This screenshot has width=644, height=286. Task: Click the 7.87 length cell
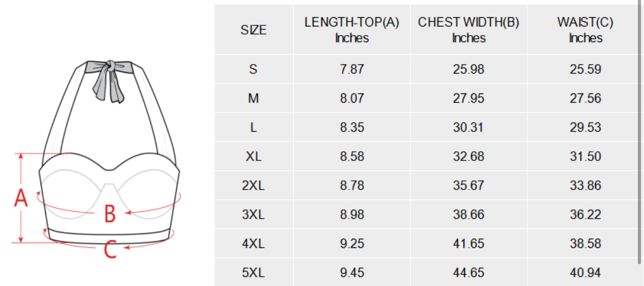point(352,69)
